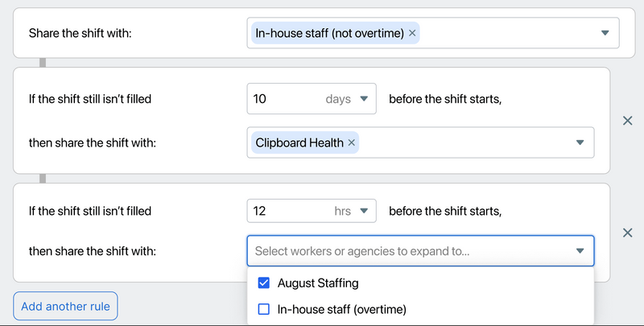Check In-house staff (overtime) option
This screenshot has width=644, height=326.
tap(263, 309)
